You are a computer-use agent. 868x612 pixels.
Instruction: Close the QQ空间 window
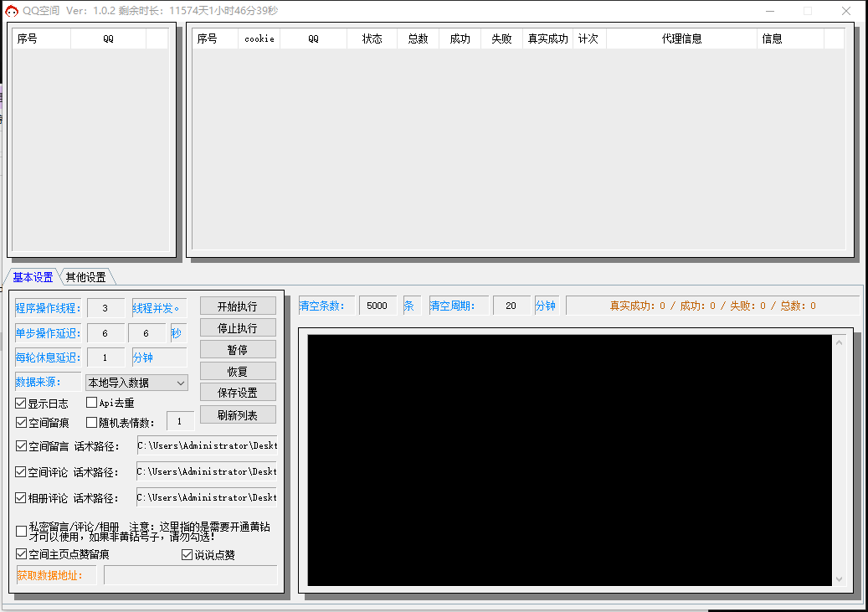point(846,11)
